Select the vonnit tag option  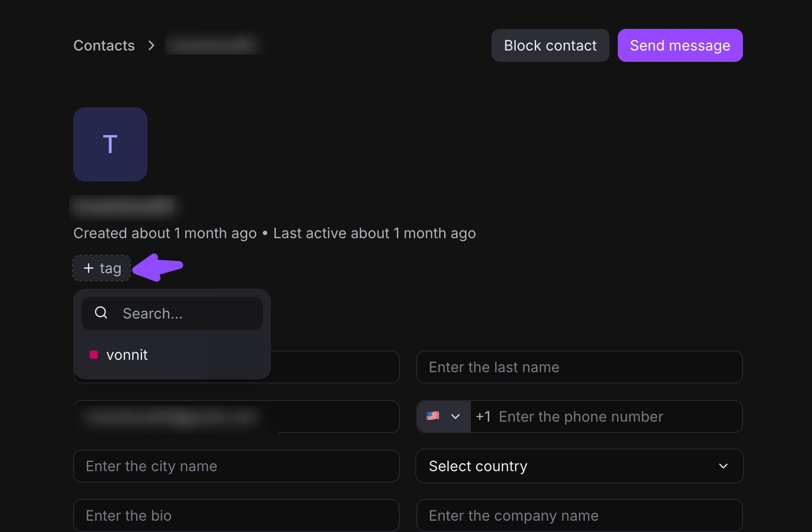127,355
